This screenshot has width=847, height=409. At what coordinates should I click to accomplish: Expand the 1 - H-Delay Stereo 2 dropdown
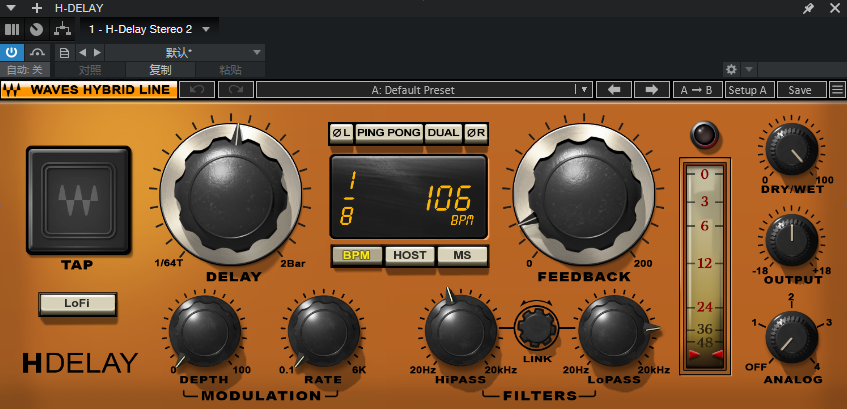tap(206, 30)
